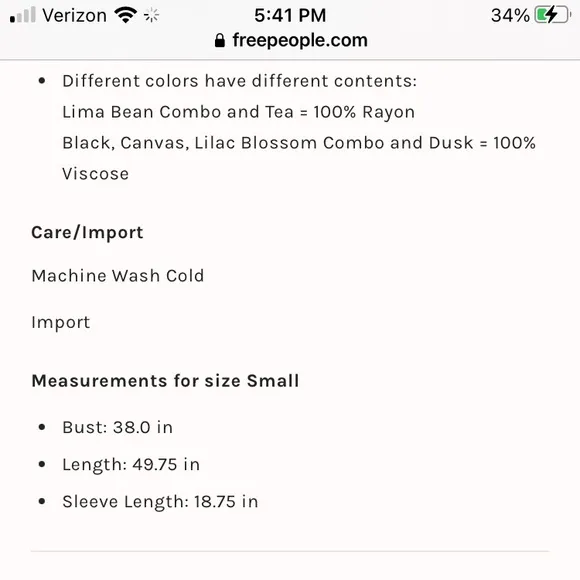Tap Measurements for size Small heading
This screenshot has height=580, width=580.
tap(165, 381)
